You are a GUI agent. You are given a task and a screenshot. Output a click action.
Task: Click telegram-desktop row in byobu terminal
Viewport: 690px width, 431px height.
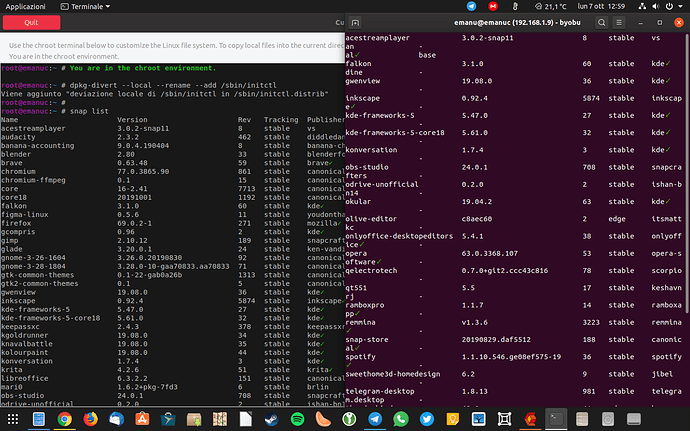[516, 391]
